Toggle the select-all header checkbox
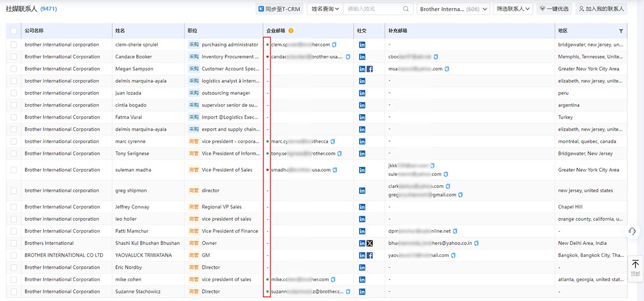Image resolution: width=644 pixels, height=301 pixels. tap(13, 31)
